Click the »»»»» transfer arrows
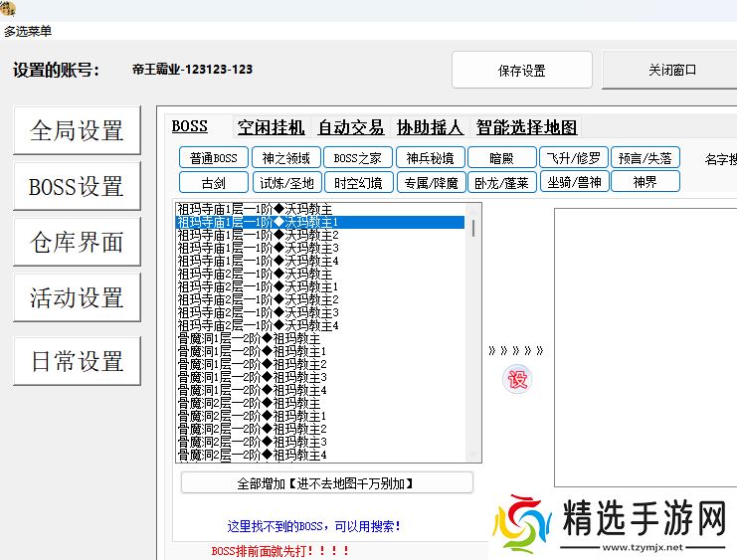 tap(517, 350)
